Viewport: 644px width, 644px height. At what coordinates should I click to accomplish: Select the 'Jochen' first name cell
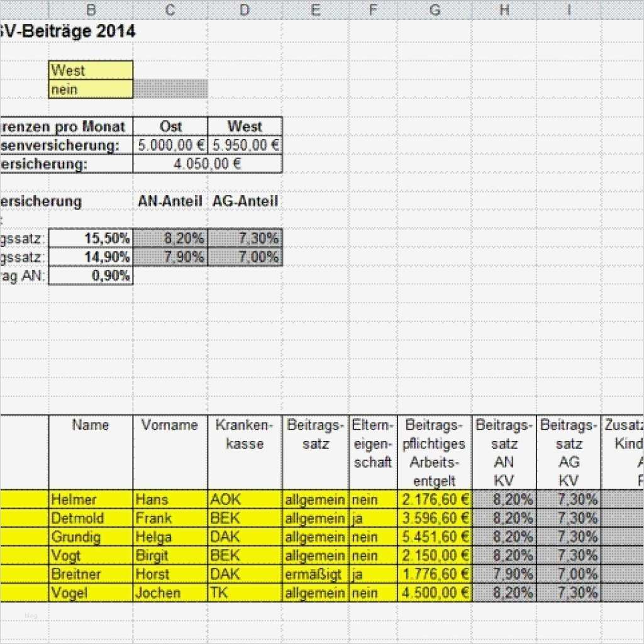170,593
